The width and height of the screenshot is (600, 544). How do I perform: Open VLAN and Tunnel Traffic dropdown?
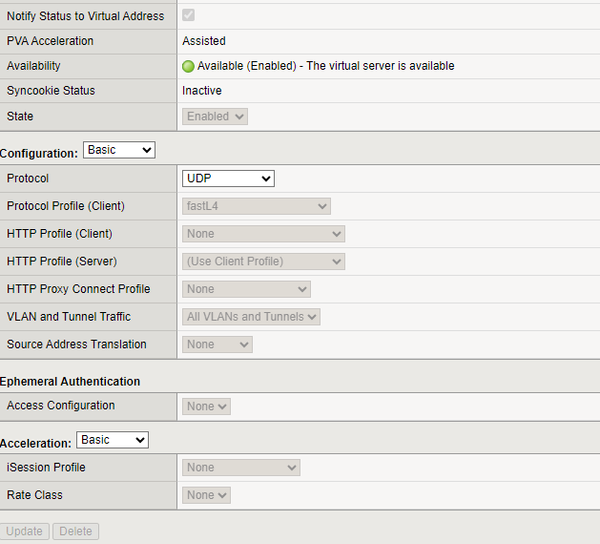coord(251,317)
